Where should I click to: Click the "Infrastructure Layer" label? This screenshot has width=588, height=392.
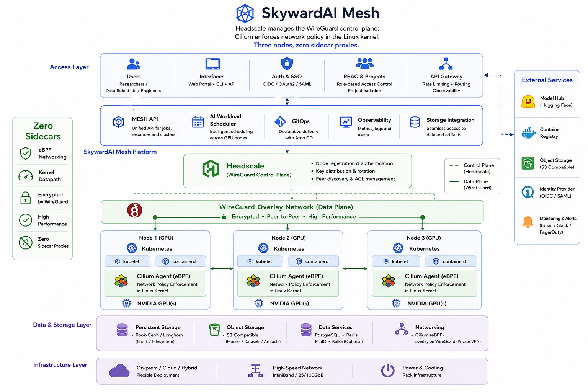(x=60, y=365)
